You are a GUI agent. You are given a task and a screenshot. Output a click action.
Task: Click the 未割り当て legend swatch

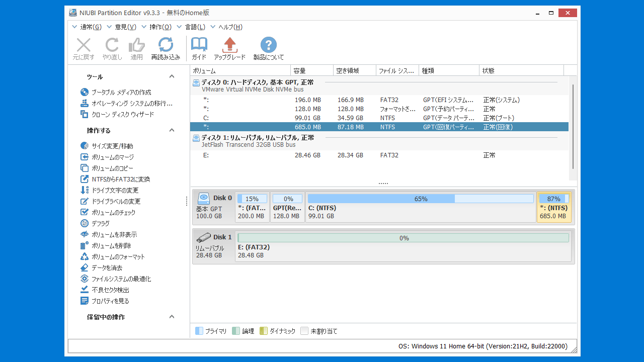click(x=304, y=331)
